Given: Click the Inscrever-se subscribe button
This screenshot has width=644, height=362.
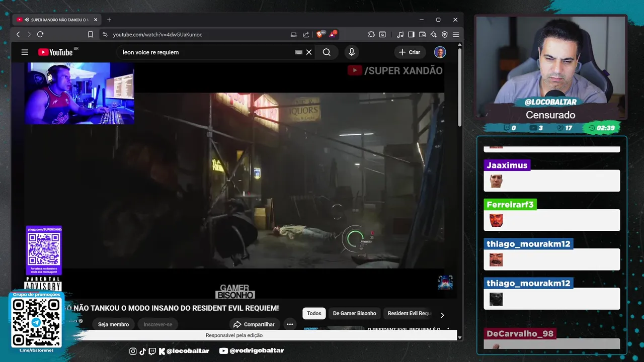Looking at the screenshot, I should (158, 324).
